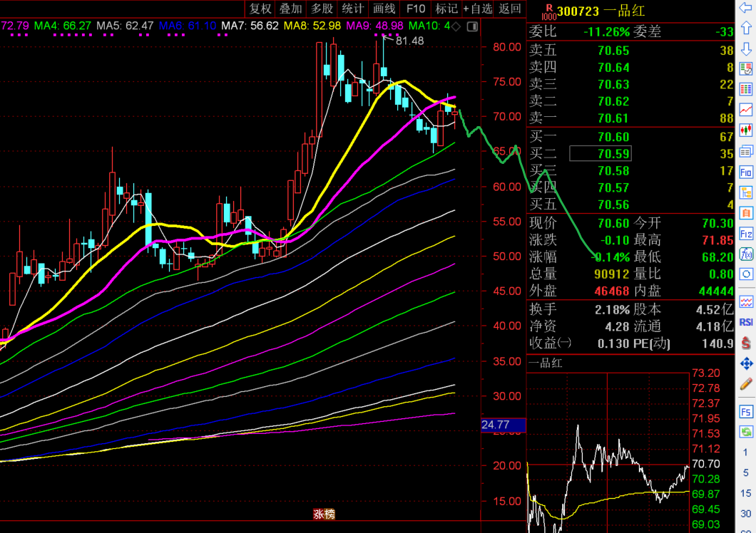Screen dimensions: 756x533
Task: Open the 复权 menu
Action: click(260, 9)
